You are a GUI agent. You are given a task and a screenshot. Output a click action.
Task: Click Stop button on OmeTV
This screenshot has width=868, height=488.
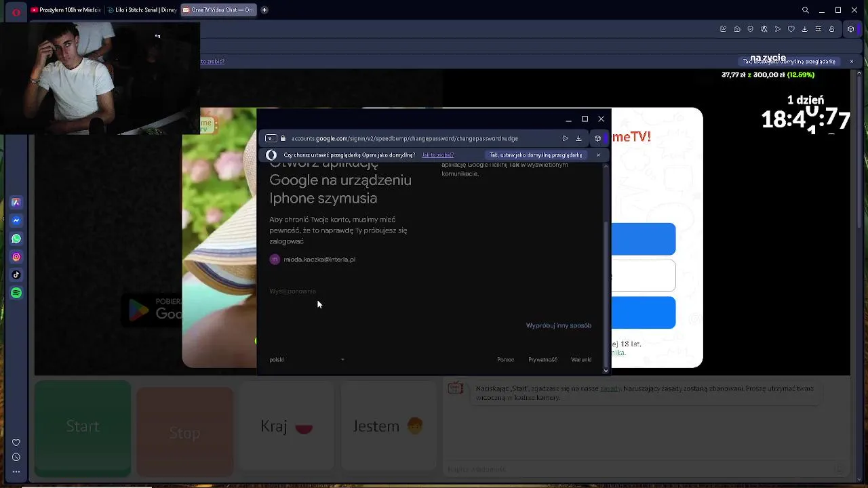click(x=184, y=432)
